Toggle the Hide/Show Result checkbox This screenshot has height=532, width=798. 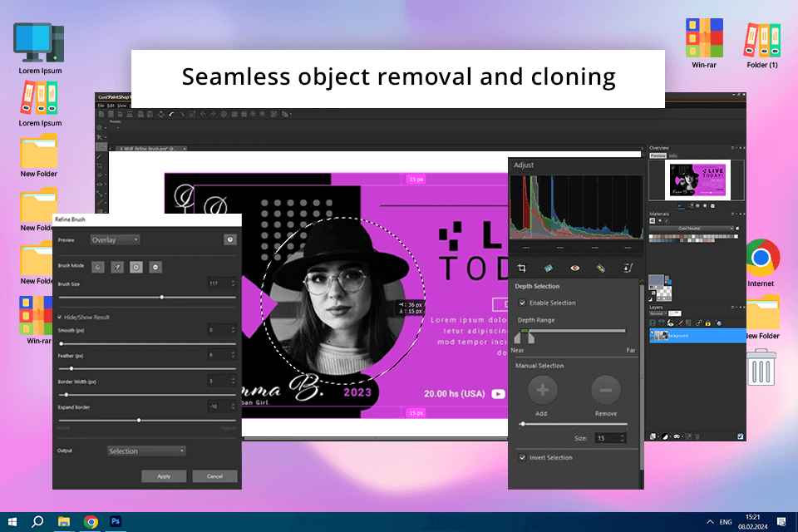pyautogui.click(x=60, y=318)
